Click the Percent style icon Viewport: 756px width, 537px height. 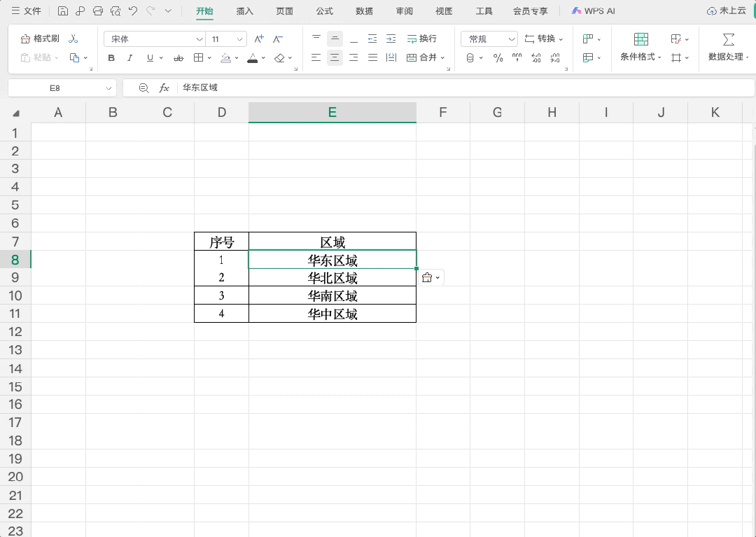click(x=498, y=58)
